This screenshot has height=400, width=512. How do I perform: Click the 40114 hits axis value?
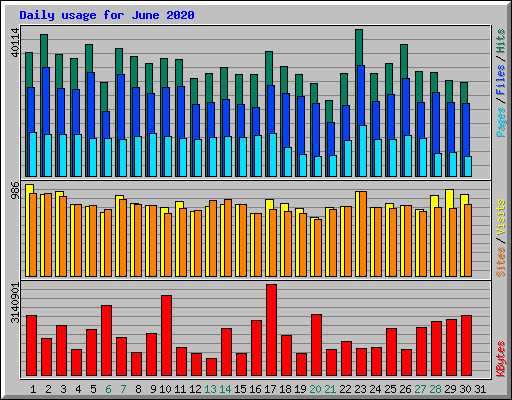(15, 43)
